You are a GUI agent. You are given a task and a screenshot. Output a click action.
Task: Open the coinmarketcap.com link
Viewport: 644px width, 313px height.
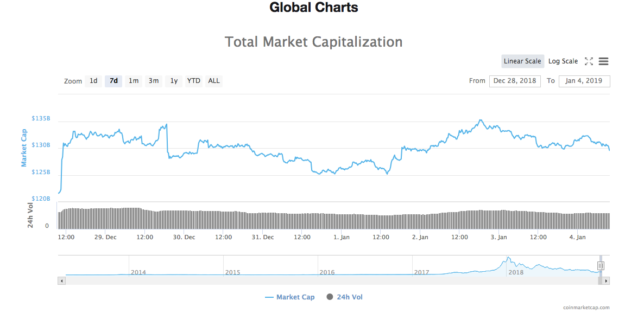586,306
